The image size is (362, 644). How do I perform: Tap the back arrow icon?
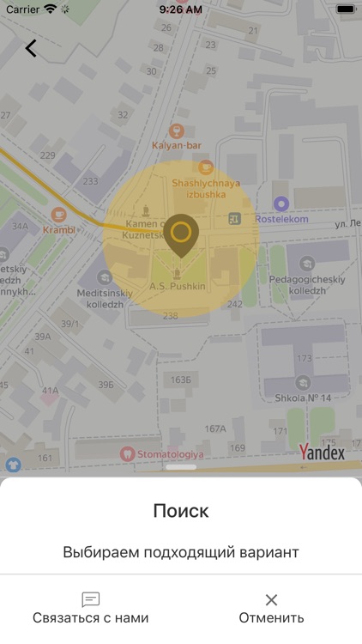tap(31, 48)
